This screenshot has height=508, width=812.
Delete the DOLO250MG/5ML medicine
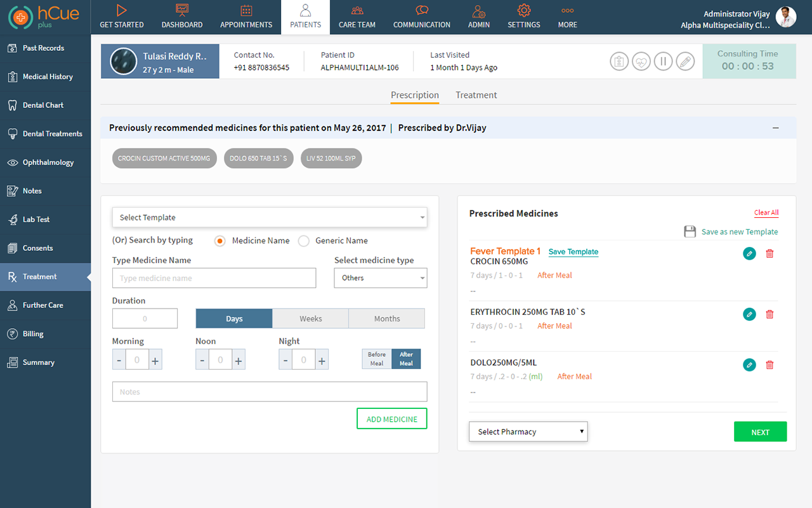click(769, 365)
